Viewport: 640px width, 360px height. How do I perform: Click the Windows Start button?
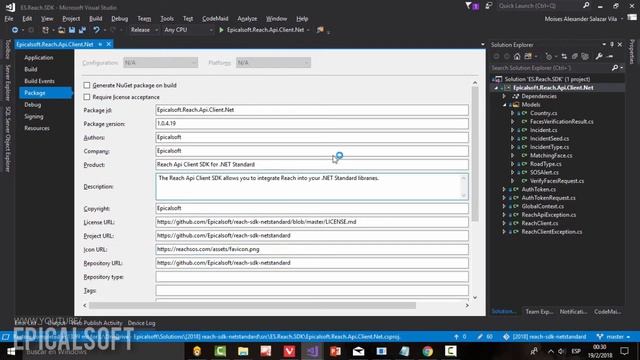click(x=11, y=351)
